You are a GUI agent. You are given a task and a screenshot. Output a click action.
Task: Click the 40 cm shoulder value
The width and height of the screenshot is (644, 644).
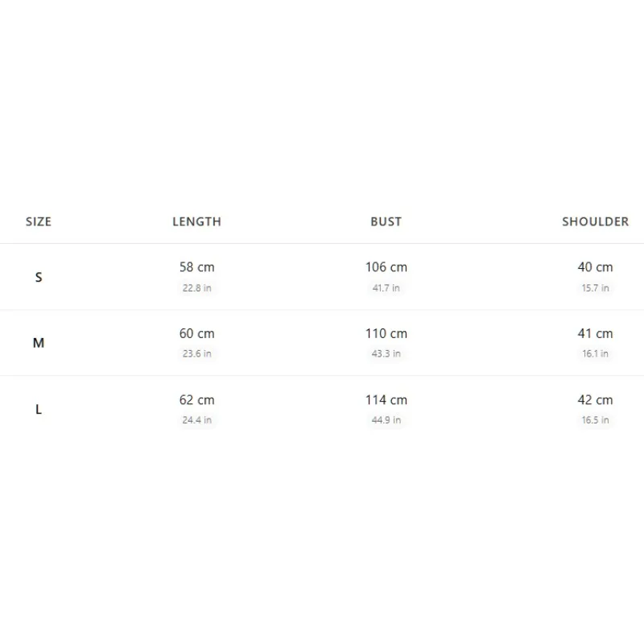coord(595,267)
